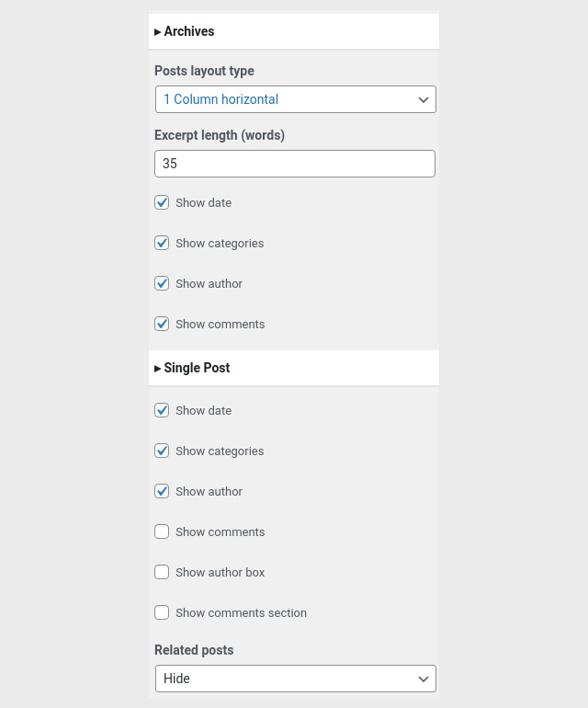Click the Archives section heading
The image size is (588, 708).
pos(189,31)
